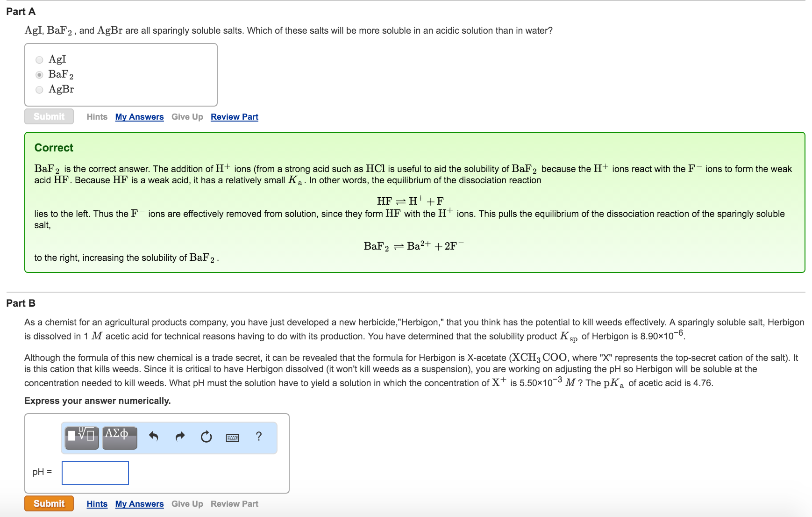Submit the pH answer for Part B
Viewport: 812px width, 517px height.
point(49,503)
